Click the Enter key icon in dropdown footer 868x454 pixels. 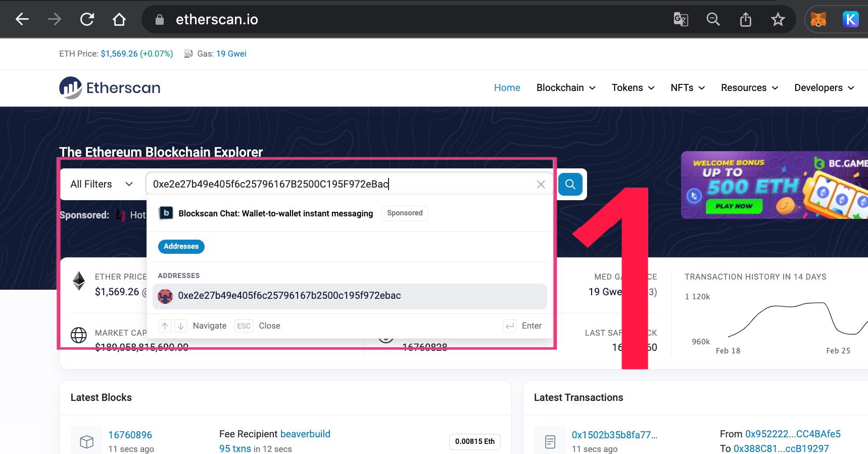[510, 326]
